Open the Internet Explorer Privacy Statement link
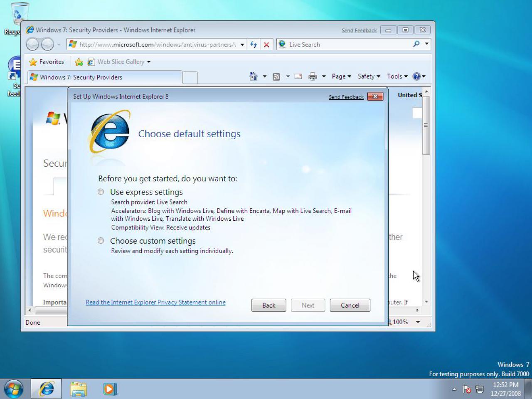 click(155, 302)
